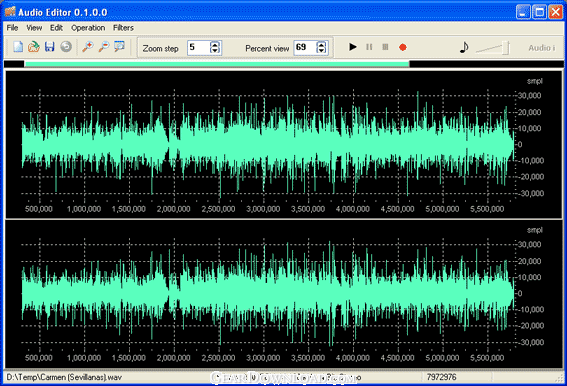Image resolution: width=567 pixels, height=386 pixels.
Task: Start recording with the red button
Action: click(x=402, y=47)
